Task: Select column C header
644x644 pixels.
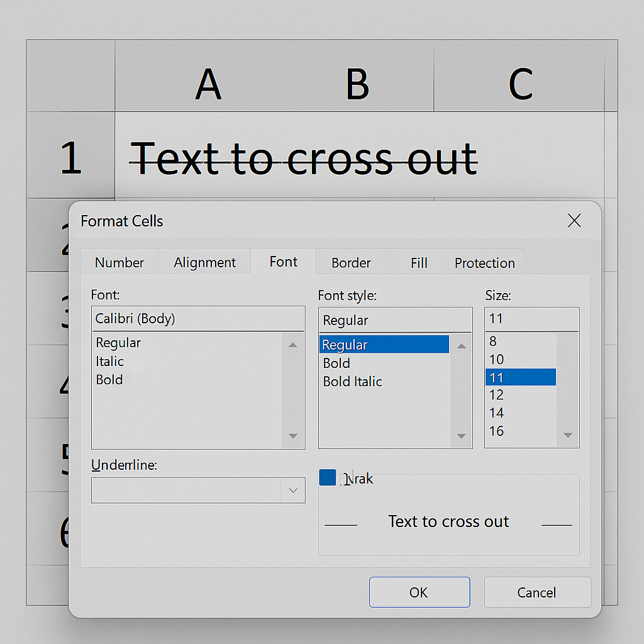Action: 519,84
